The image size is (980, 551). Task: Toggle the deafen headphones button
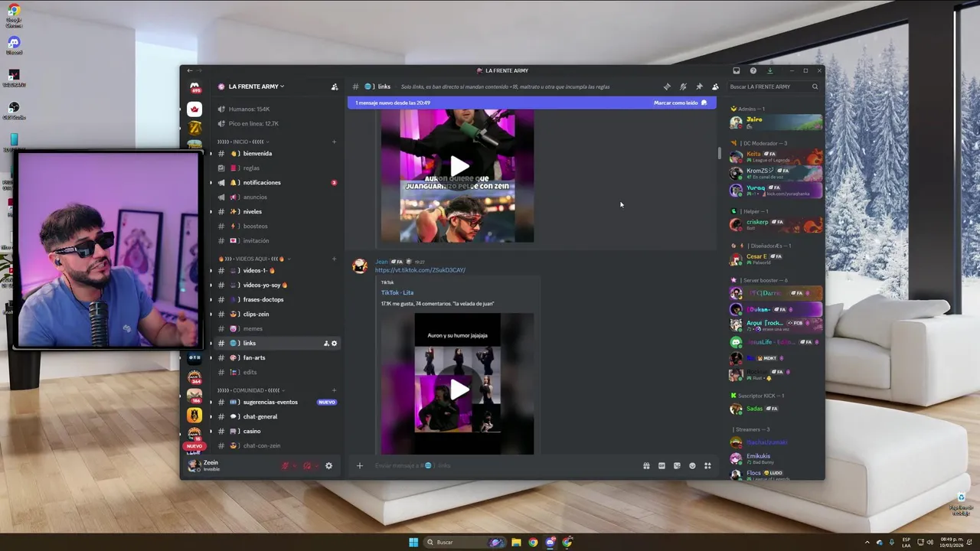click(x=306, y=465)
